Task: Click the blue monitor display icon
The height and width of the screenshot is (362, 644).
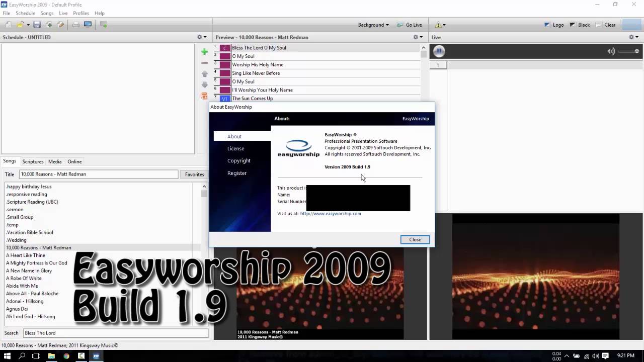Action: [x=88, y=25]
